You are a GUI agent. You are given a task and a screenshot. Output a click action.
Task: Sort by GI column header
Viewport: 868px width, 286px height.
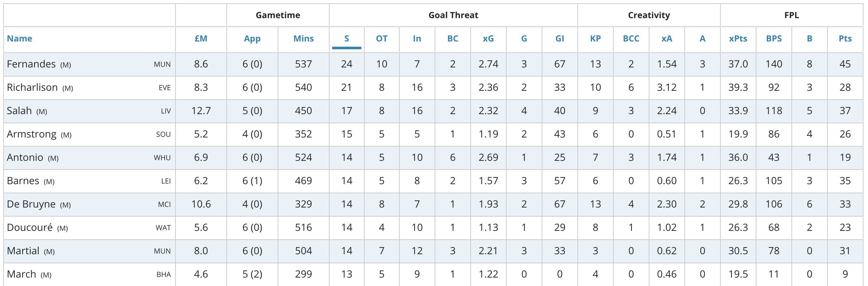(x=559, y=38)
